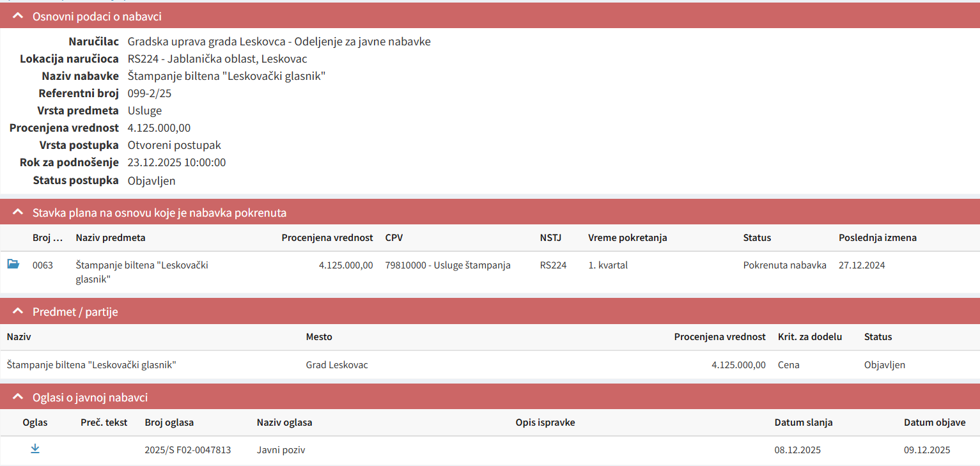Sort by the Broj oglasa column
The height and width of the screenshot is (466, 980).
pos(169,423)
